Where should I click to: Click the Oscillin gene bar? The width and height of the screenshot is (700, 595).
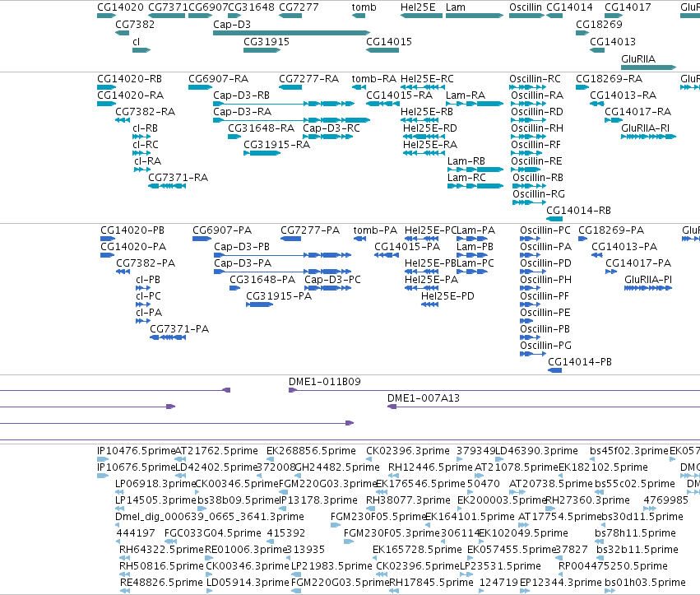[x=526, y=16]
